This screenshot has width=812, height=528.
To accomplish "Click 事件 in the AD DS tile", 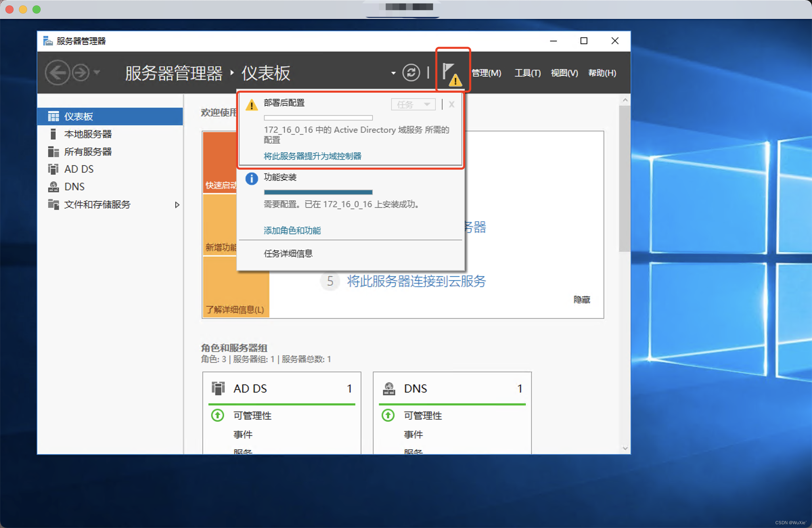I will (x=243, y=435).
